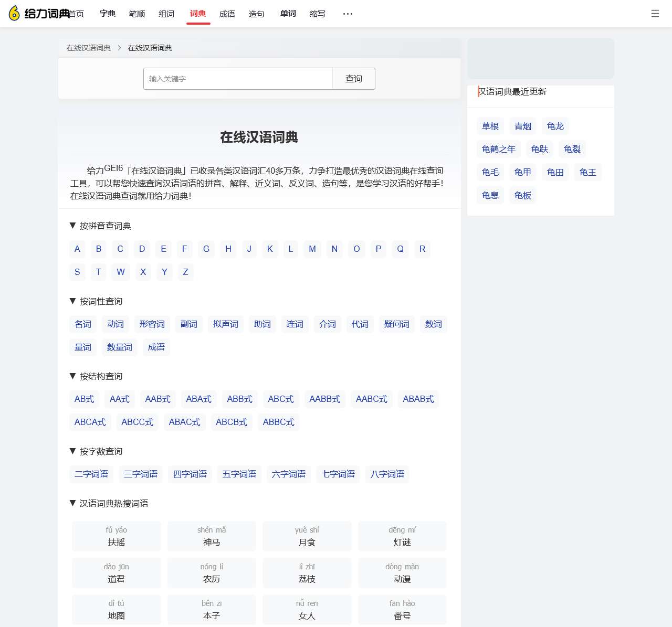The image size is (672, 627).
Task: Switch to the 单词 navigation tab
Action: pyautogui.click(x=287, y=14)
